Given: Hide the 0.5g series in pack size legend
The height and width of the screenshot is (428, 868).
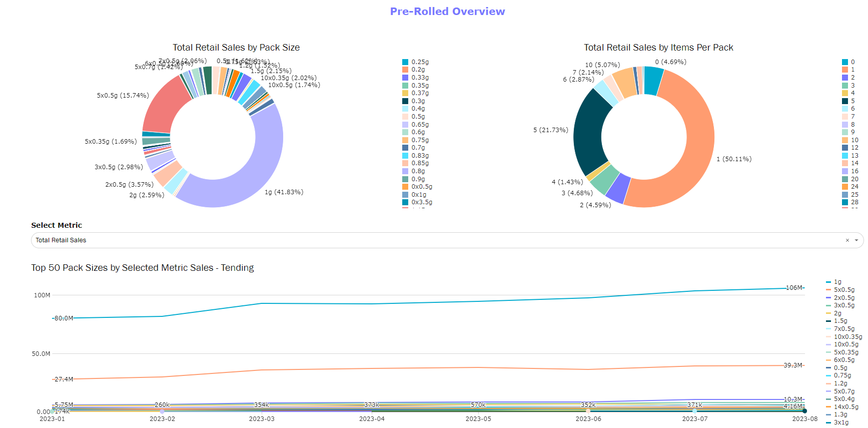Looking at the screenshot, I should click(418, 117).
